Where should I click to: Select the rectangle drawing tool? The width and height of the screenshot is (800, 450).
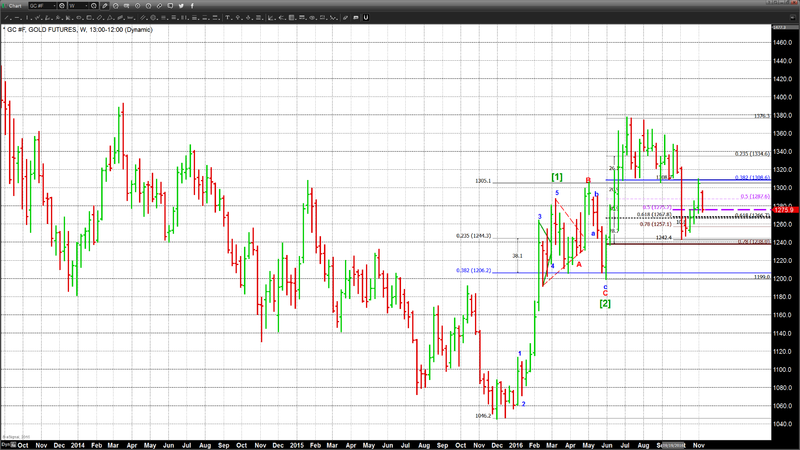[x=89, y=17]
